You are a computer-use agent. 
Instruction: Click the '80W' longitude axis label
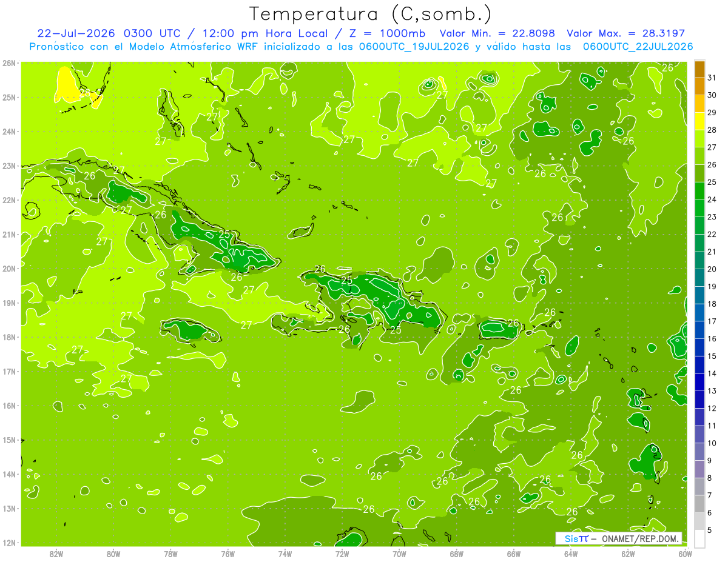(113, 554)
